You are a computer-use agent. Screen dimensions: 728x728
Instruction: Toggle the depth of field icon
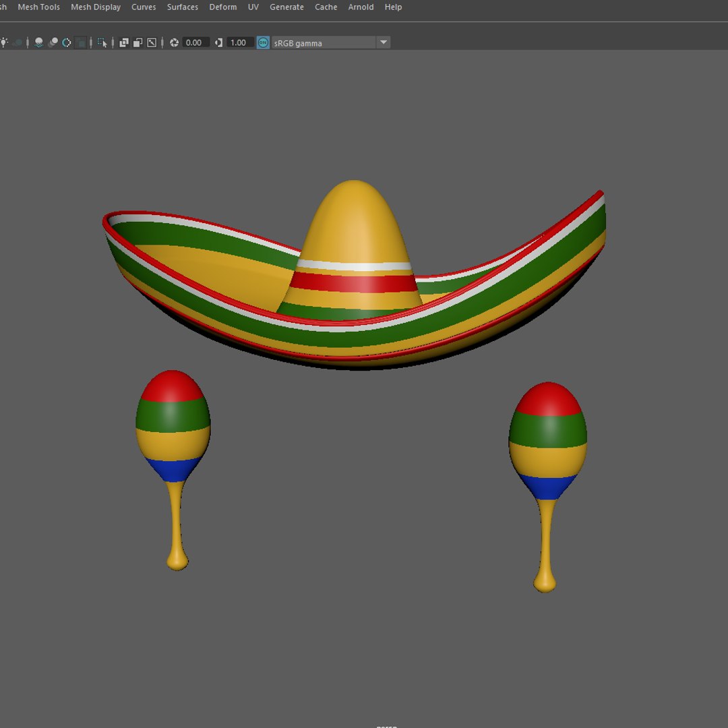(81, 42)
